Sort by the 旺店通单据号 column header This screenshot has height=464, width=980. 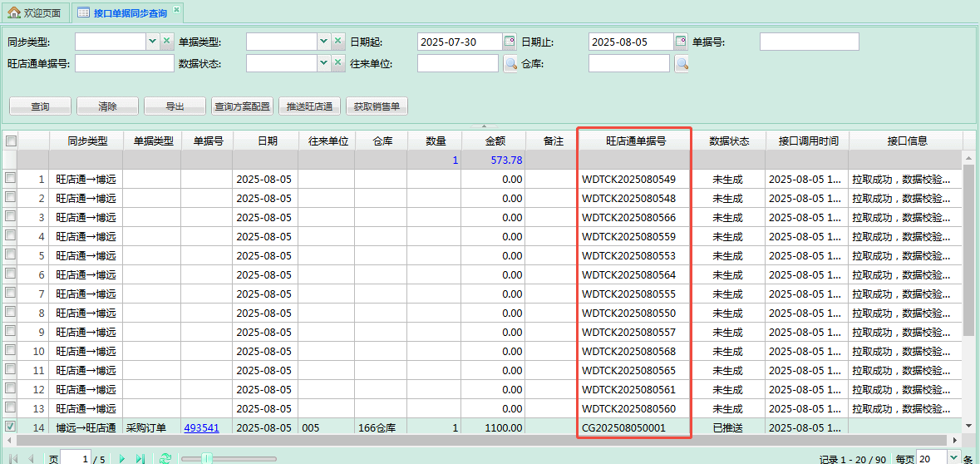pos(635,141)
